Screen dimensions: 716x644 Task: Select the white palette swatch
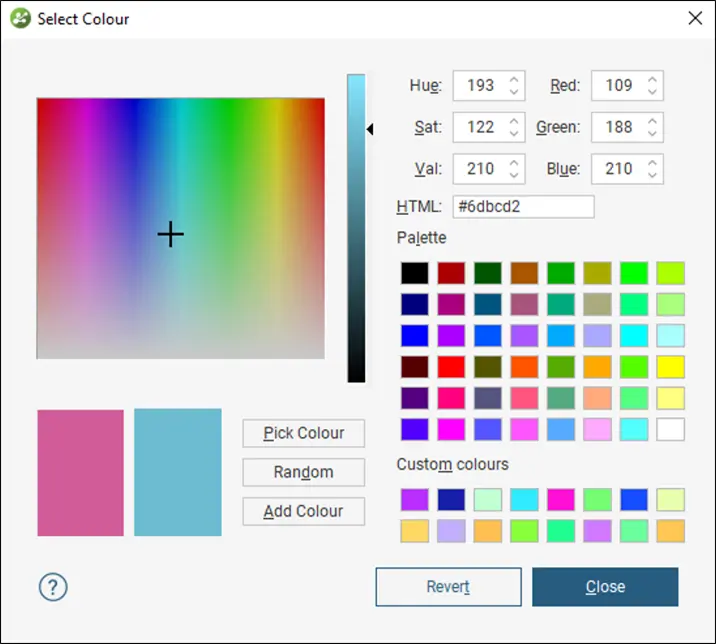[x=670, y=429]
